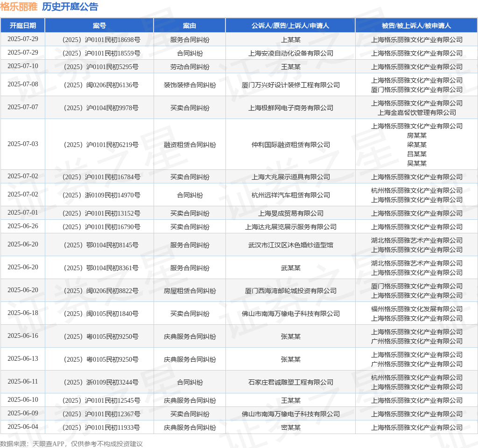
Task: Select the 公诉人/原告/上诉人/申请人 column header
Action: (290, 26)
